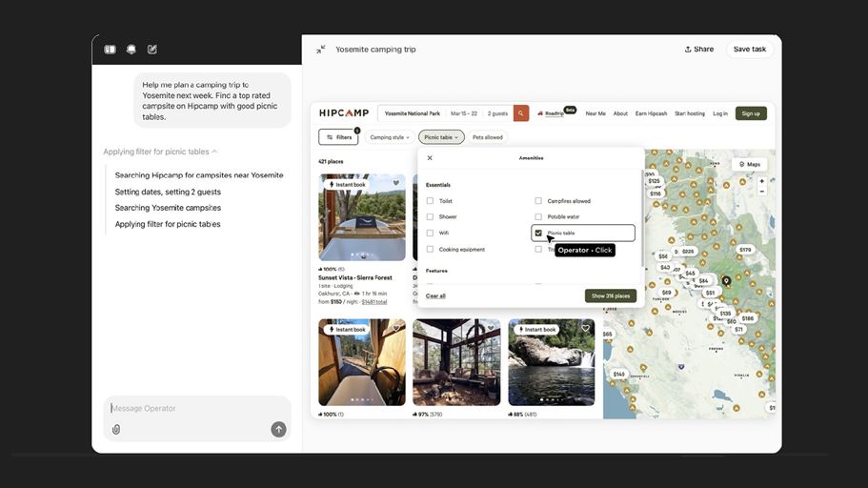Click the Hipcamp logo
This screenshot has height=488, width=868.
pos(344,113)
